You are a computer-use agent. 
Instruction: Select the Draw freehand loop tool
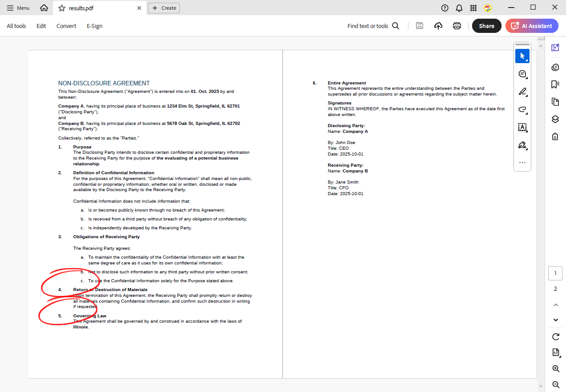point(522,110)
